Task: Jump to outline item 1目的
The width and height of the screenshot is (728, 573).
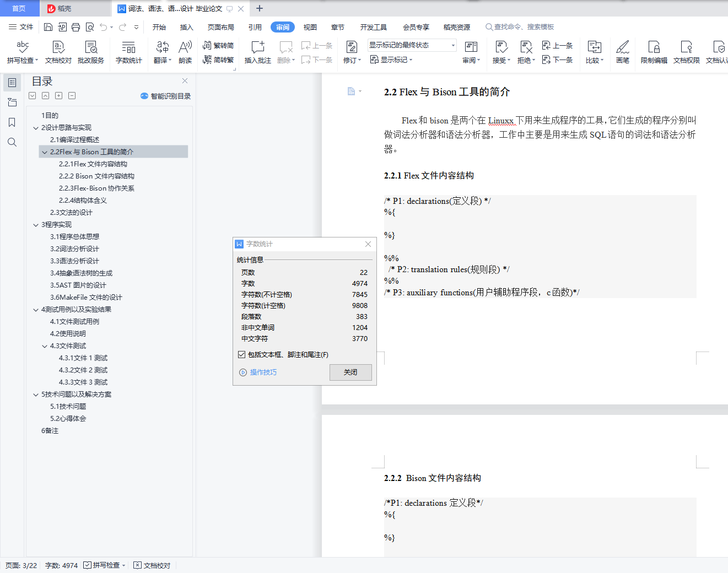Action: [x=50, y=116]
